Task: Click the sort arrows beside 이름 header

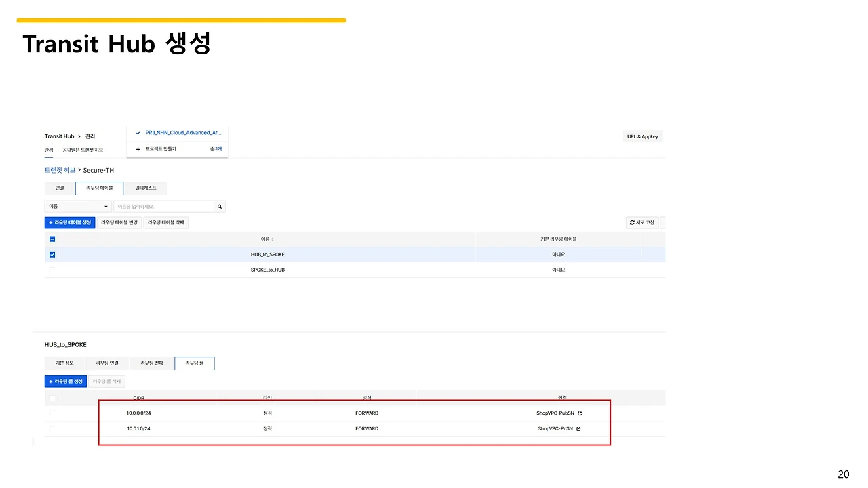Action: tap(273, 239)
